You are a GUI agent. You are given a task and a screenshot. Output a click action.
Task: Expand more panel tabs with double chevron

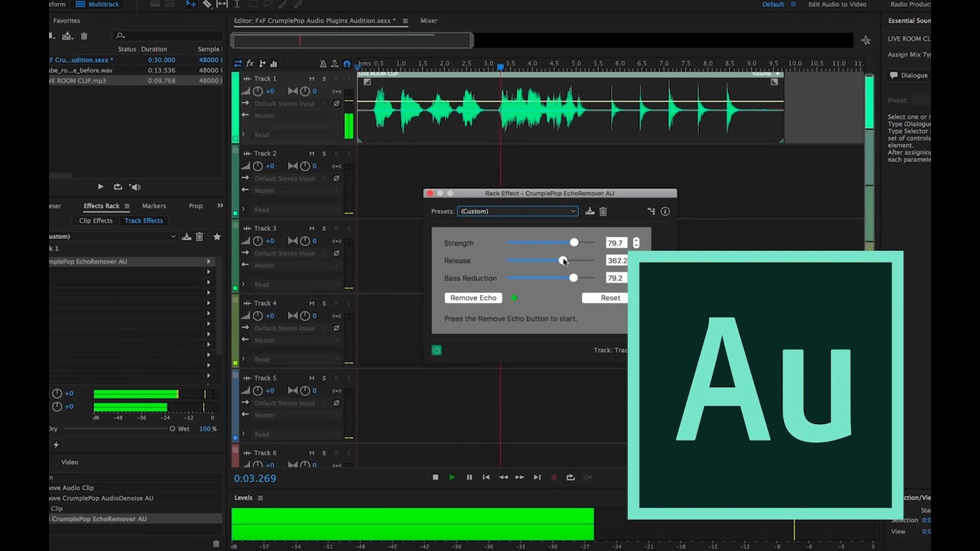(x=220, y=206)
